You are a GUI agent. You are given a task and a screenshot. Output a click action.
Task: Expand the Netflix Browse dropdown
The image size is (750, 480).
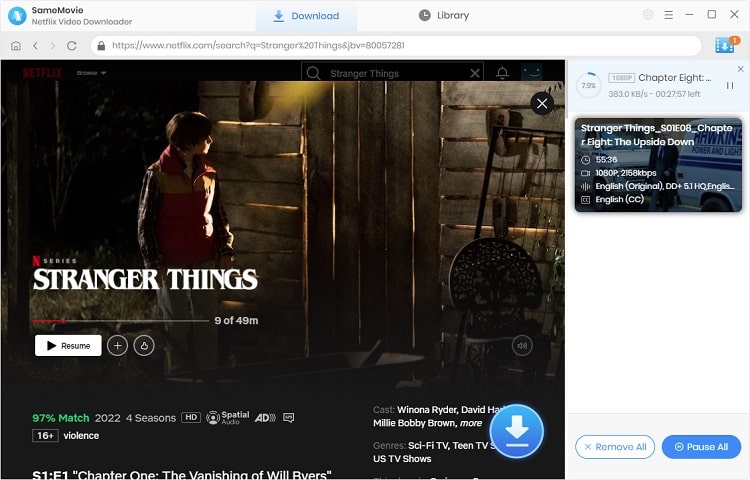pos(91,73)
